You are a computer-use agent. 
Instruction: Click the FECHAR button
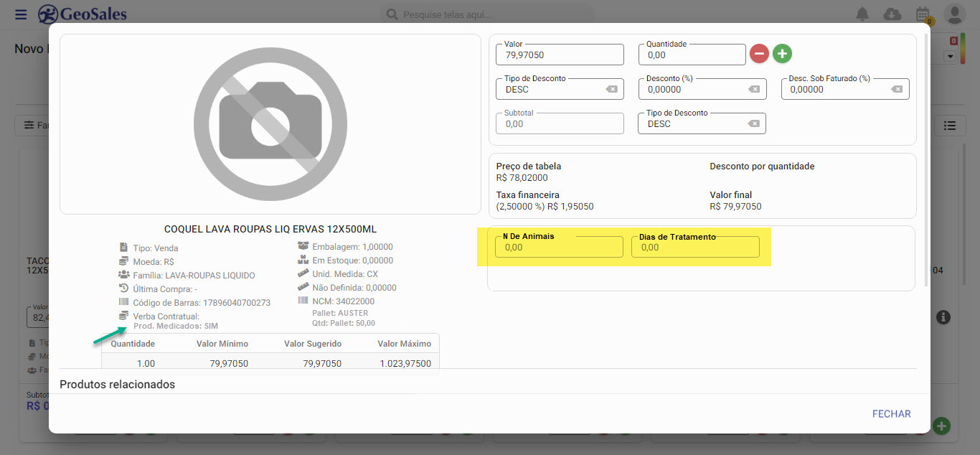pos(891,414)
